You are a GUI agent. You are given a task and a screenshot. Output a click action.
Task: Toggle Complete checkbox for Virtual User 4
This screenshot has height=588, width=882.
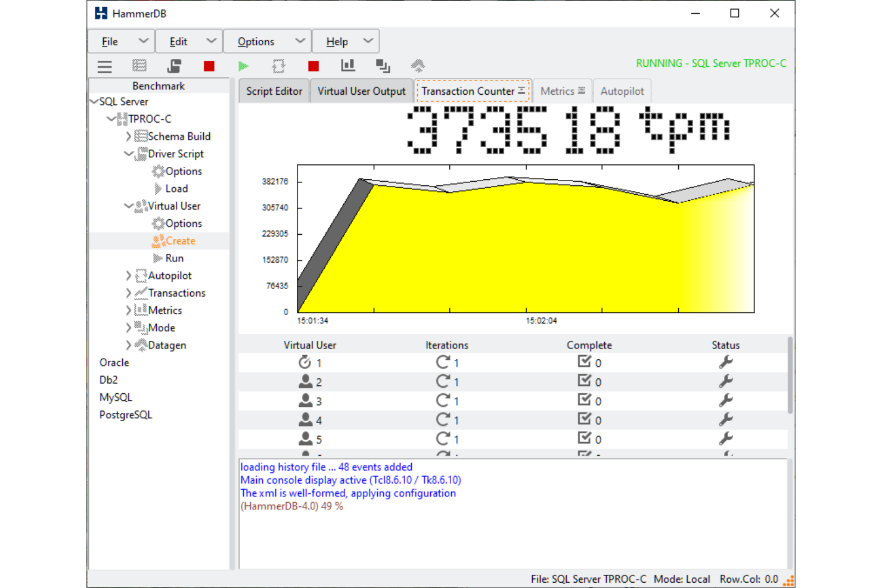point(584,419)
